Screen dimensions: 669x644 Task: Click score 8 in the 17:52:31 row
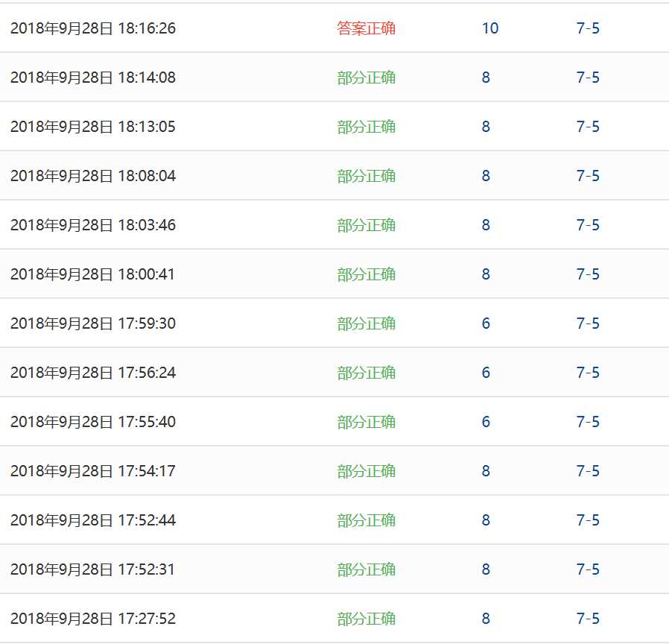(x=486, y=569)
